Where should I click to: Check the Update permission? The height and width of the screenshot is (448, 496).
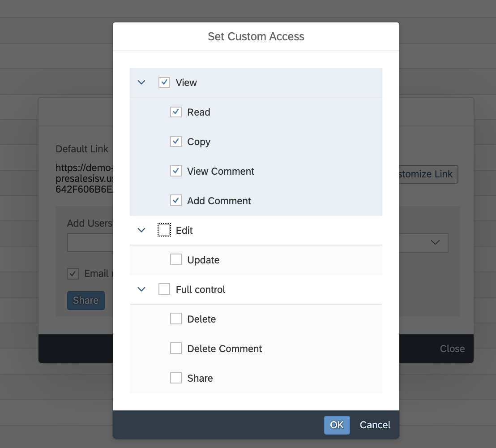[176, 260]
